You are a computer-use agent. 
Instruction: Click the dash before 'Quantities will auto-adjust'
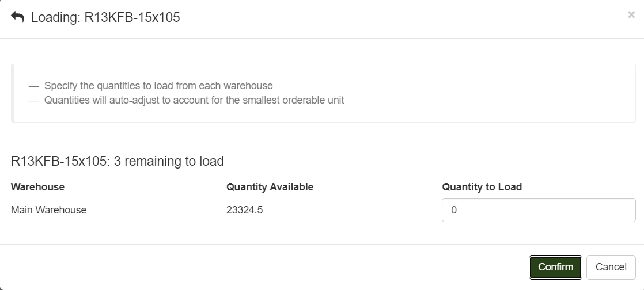[x=33, y=100]
